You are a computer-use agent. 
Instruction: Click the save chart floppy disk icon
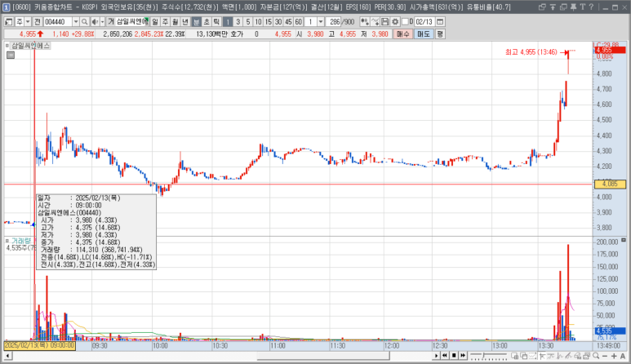coord(384,22)
